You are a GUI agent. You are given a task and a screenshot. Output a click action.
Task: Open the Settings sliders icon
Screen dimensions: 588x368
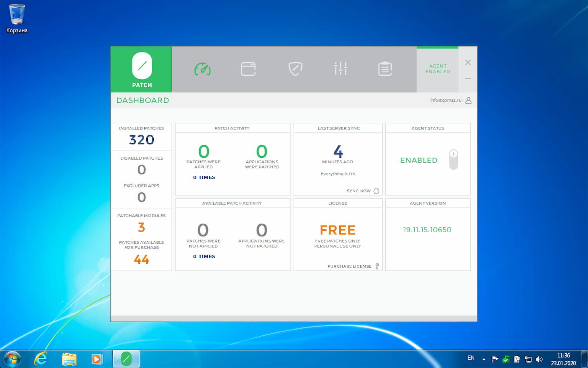pyautogui.click(x=340, y=69)
